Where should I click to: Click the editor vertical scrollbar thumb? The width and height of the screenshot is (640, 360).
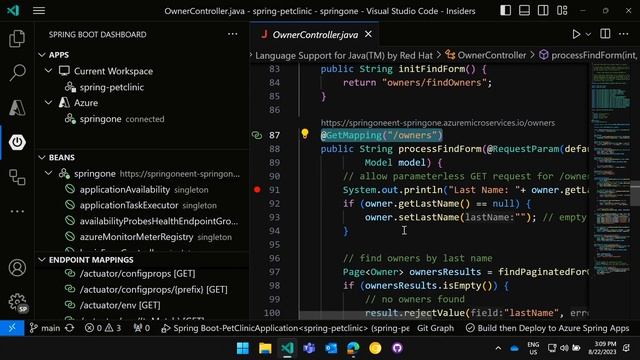point(635,193)
